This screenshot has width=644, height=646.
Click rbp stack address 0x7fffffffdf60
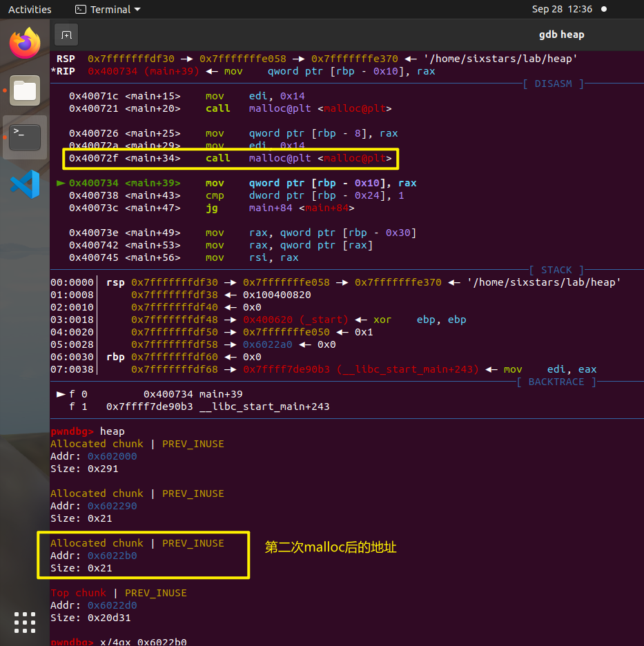[x=175, y=357]
